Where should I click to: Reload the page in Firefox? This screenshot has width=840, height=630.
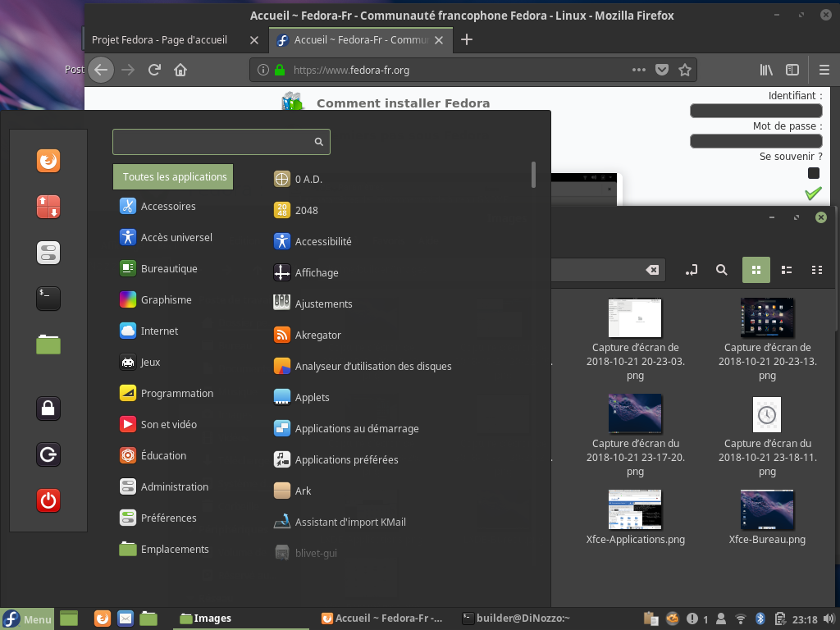(154, 70)
